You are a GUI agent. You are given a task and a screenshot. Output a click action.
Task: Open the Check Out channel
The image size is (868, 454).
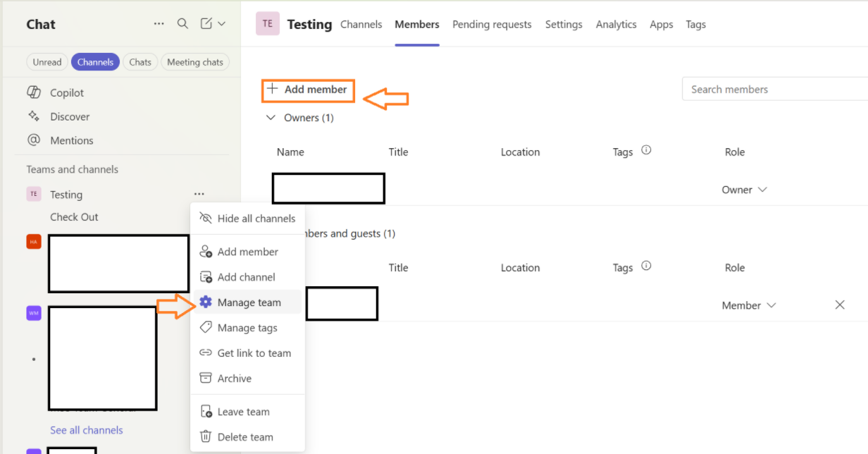pyautogui.click(x=74, y=217)
